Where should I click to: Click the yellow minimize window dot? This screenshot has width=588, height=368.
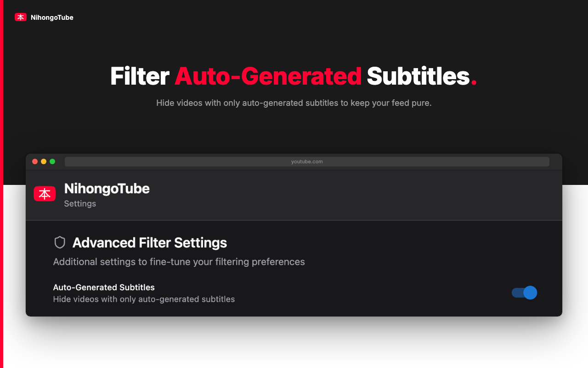pyautogui.click(x=44, y=161)
